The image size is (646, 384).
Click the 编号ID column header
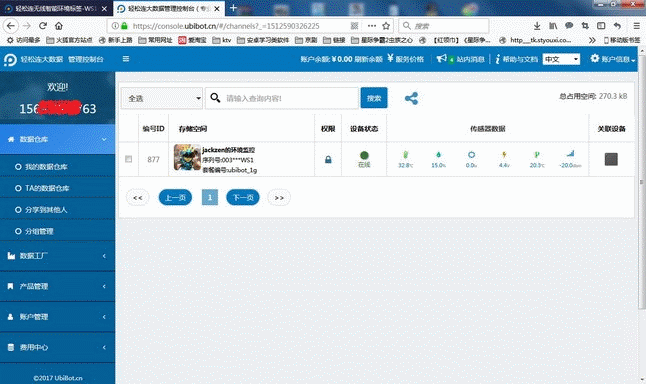tap(153, 129)
